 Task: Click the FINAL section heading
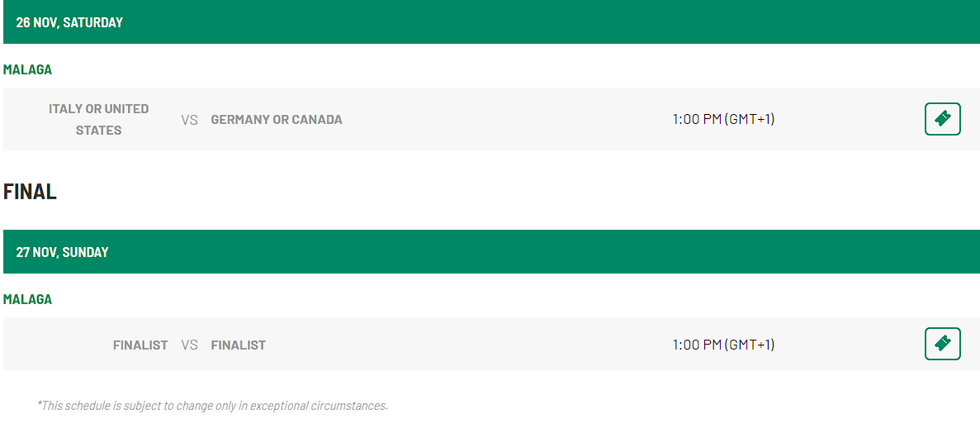[x=30, y=192]
